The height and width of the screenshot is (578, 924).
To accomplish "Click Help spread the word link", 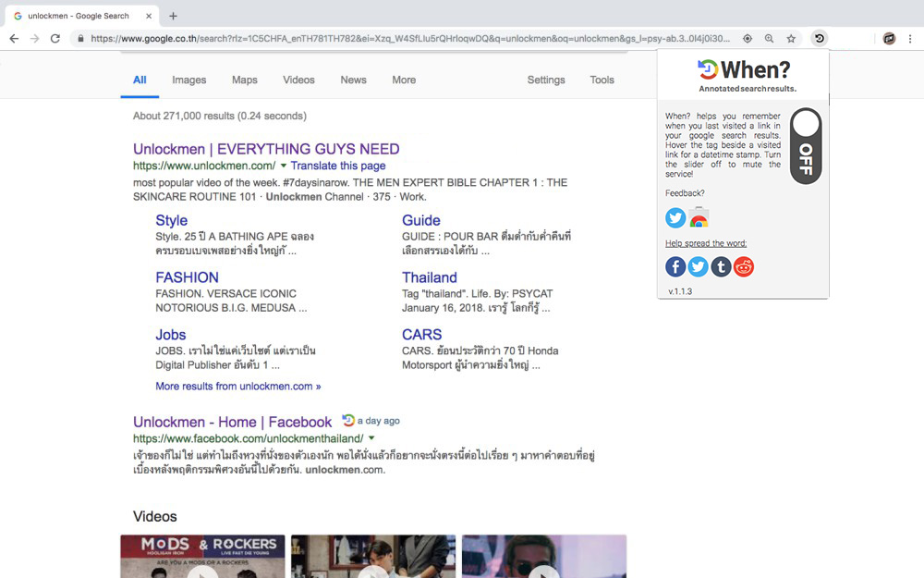I will pos(705,243).
